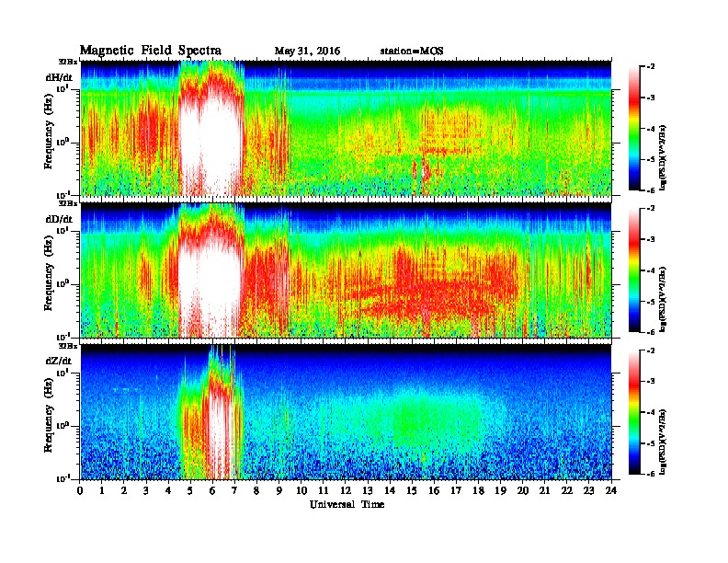Click the date 'May 31, 2016'
Image resolution: width=728 pixels, height=563 pixels.
(x=307, y=51)
